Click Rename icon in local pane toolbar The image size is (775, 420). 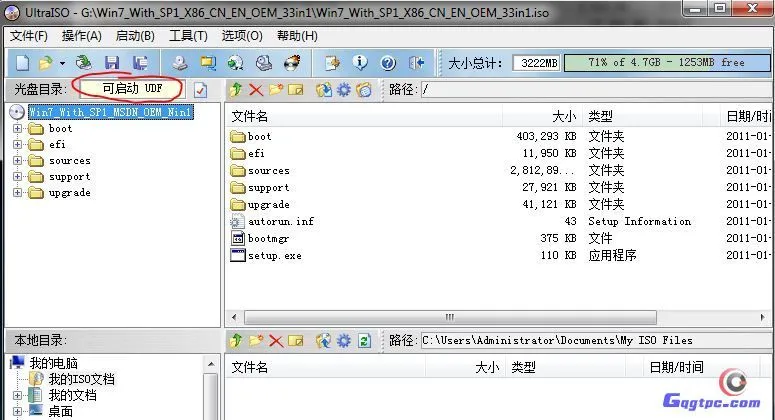pyautogui.click(x=296, y=340)
